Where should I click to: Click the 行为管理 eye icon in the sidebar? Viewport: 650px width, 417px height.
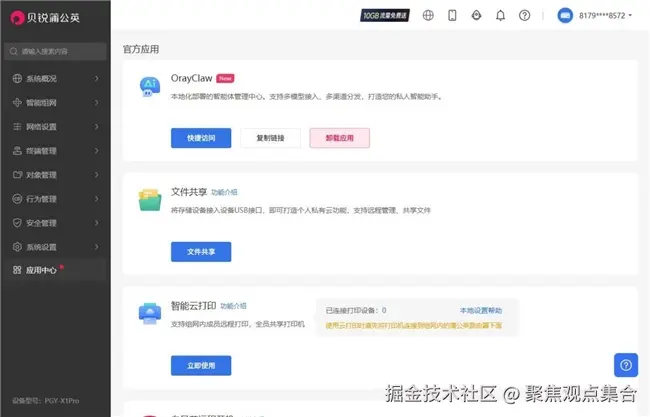click(x=17, y=199)
